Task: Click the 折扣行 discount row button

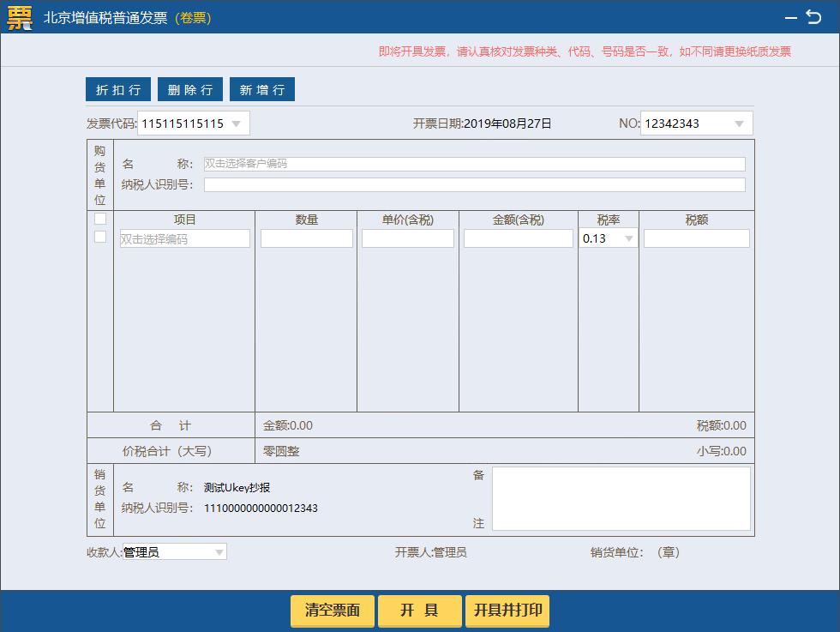Action: click(x=117, y=89)
